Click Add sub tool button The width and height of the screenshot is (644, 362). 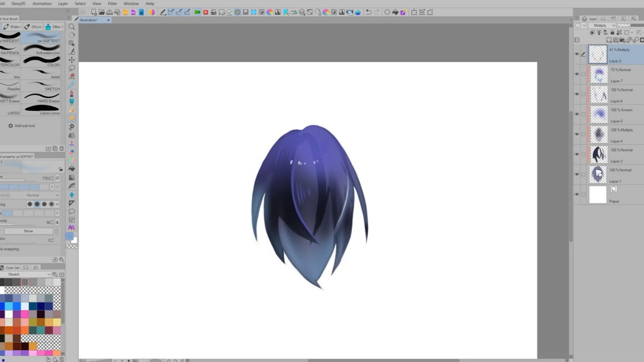point(22,126)
